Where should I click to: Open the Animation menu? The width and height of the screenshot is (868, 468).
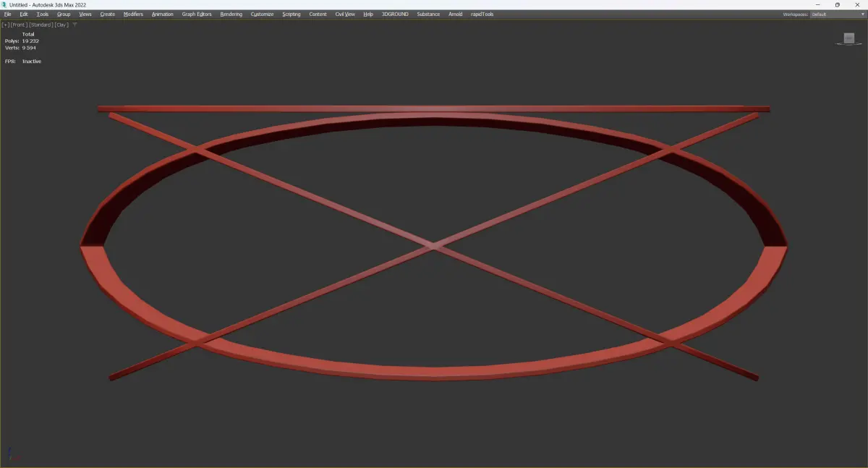[x=163, y=14]
